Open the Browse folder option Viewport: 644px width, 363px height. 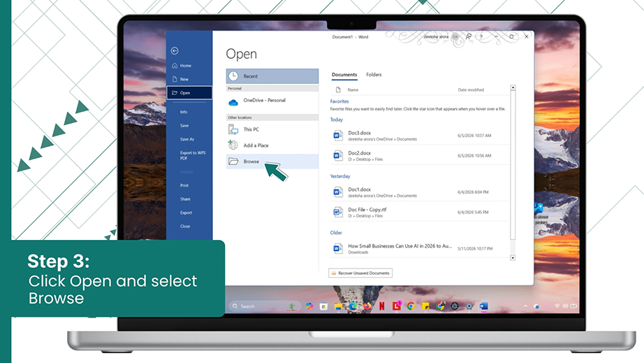point(272,161)
